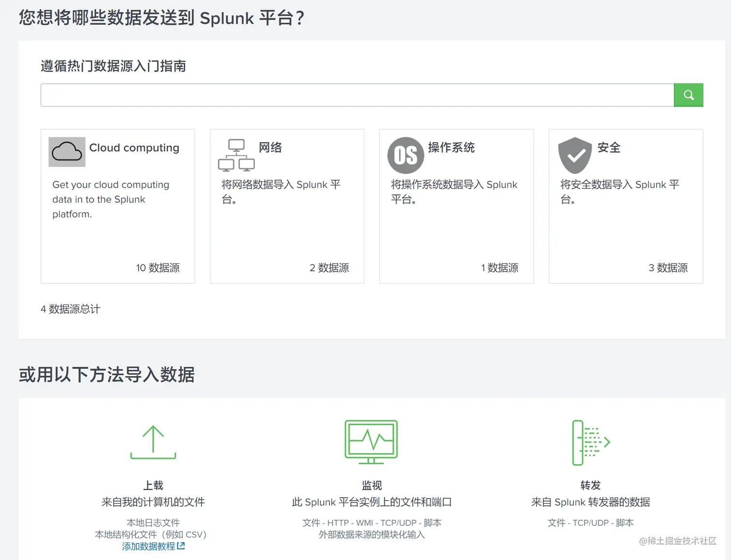Click '此 Splunk 平台实例上的文件和端口' text
The image size is (731, 560).
372,502
